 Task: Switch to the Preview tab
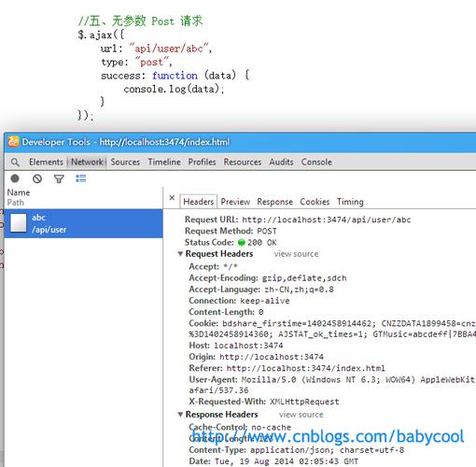[235, 202]
